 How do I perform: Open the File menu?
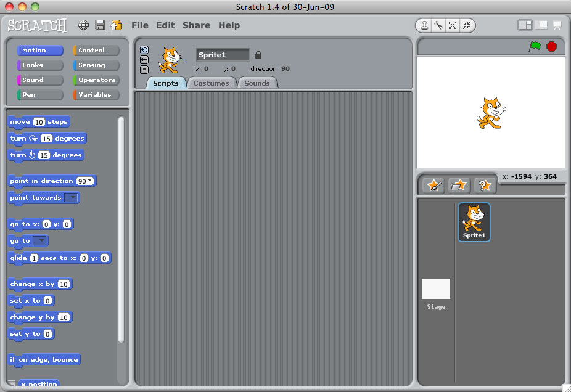coord(140,25)
